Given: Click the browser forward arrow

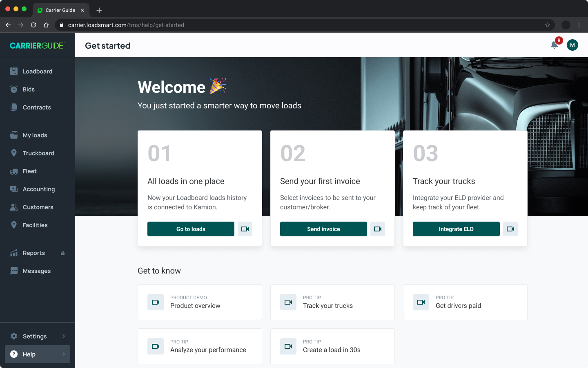Looking at the screenshot, I should tap(21, 25).
